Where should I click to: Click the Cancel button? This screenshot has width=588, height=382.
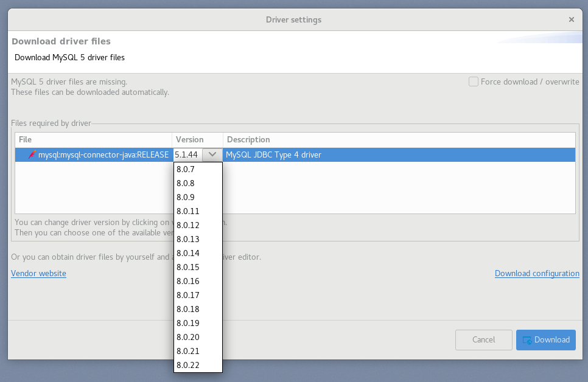click(483, 339)
